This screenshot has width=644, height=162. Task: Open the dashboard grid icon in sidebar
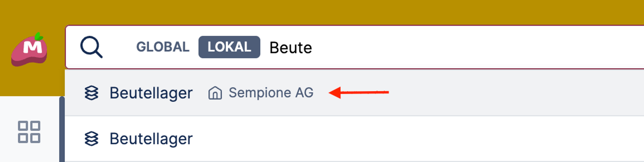coord(29,132)
